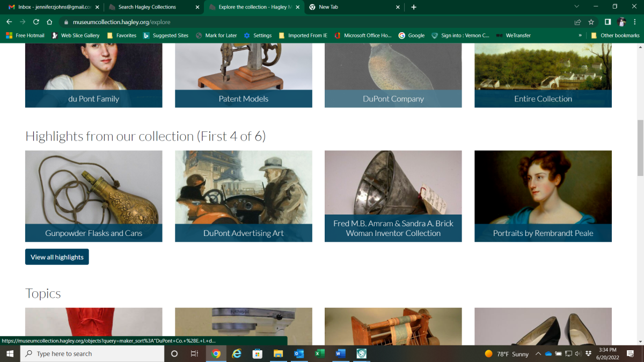Open the Microsoft Office Home bookmark

click(x=363, y=35)
